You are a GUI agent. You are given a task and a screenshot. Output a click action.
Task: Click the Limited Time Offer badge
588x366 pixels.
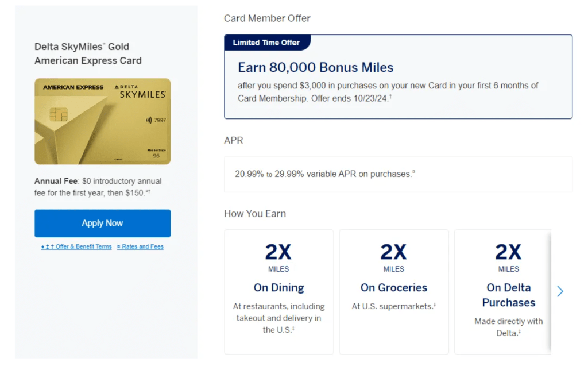pos(267,43)
